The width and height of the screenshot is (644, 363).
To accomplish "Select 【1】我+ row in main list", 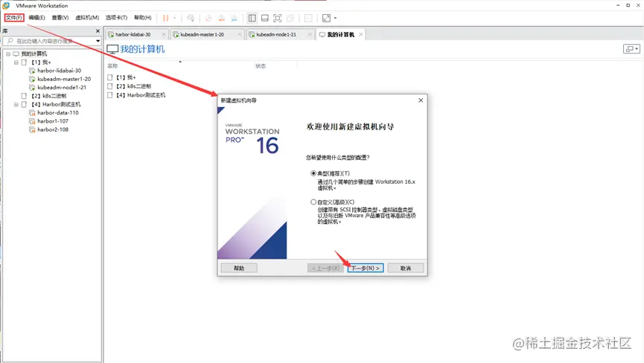I will pos(122,77).
